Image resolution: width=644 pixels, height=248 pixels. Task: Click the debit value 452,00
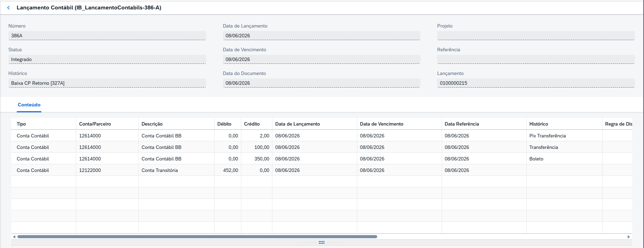click(x=231, y=170)
